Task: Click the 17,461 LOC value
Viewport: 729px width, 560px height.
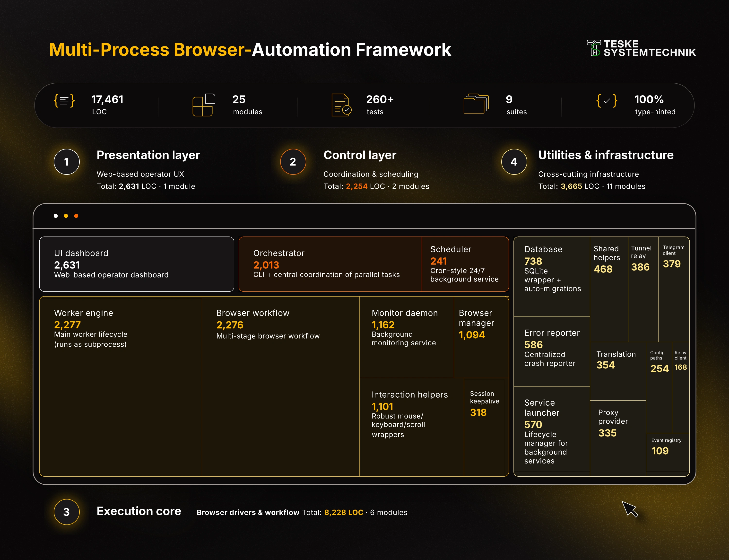Action: pyautogui.click(x=107, y=100)
